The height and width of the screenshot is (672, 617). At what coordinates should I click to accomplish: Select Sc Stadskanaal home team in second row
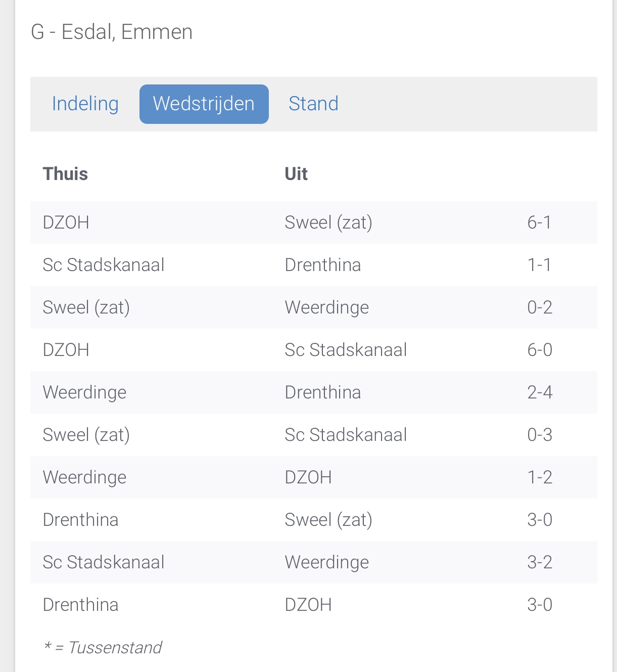pyautogui.click(x=104, y=265)
